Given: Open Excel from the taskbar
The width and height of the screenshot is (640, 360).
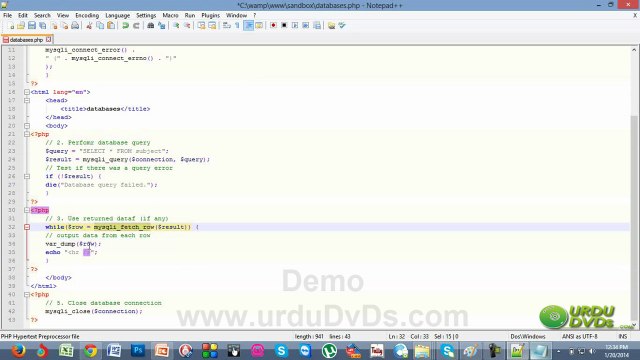Looking at the screenshot, I should (66, 351).
